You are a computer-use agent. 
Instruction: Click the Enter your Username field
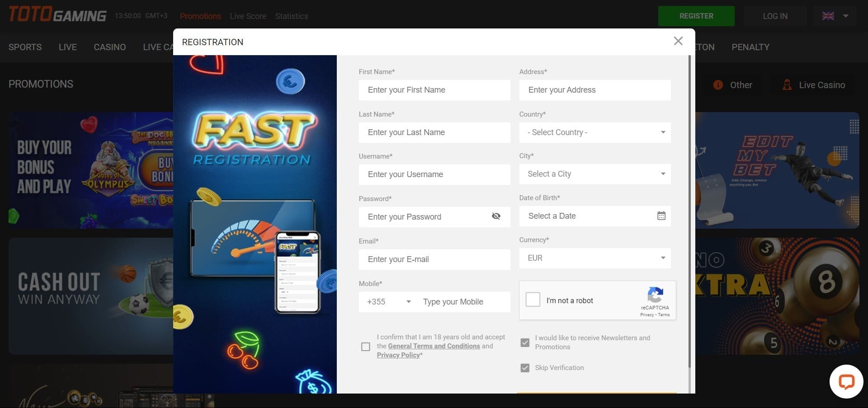(434, 174)
